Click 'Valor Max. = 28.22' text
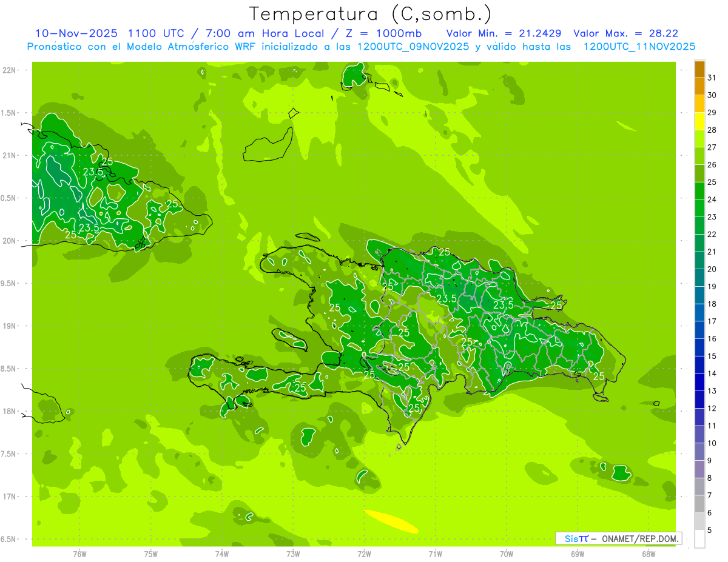This screenshot has width=728, height=562. tap(625, 33)
